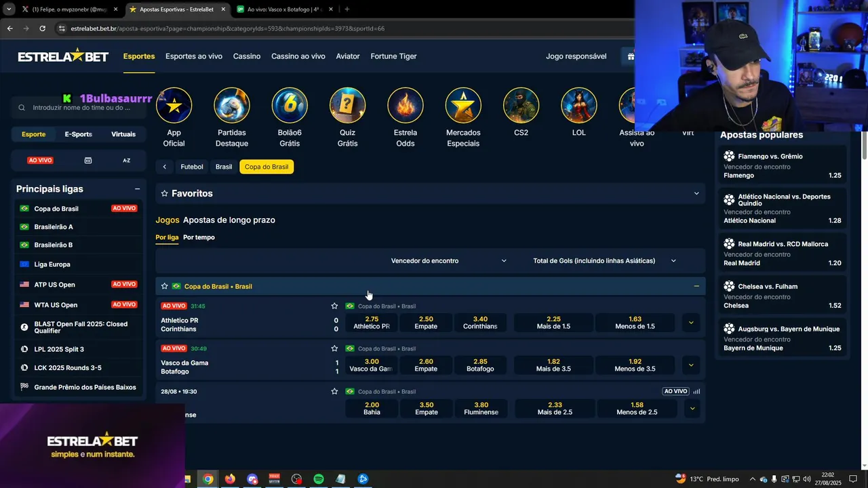Open the Chrome tab list dropdown
868x488 pixels.
click(9, 9)
